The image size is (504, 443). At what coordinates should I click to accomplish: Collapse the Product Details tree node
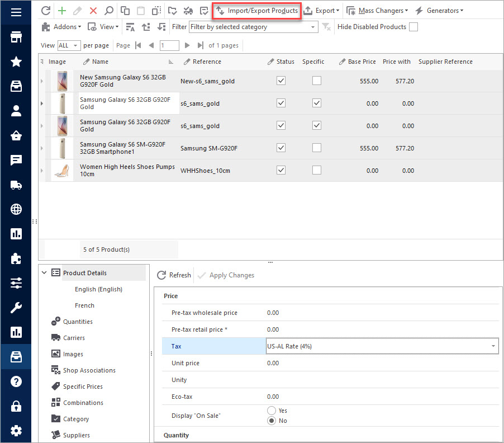click(x=44, y=273)
